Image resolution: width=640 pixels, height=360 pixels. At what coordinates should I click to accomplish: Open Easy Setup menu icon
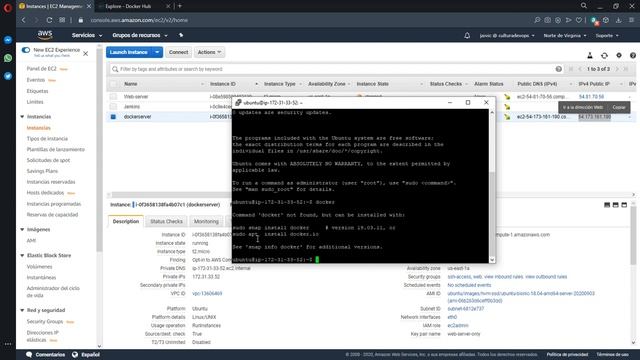coord(632,20)
